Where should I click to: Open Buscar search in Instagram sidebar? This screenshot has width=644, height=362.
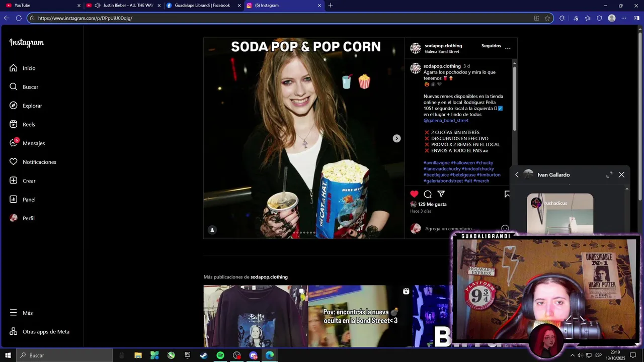pos(24,87)
